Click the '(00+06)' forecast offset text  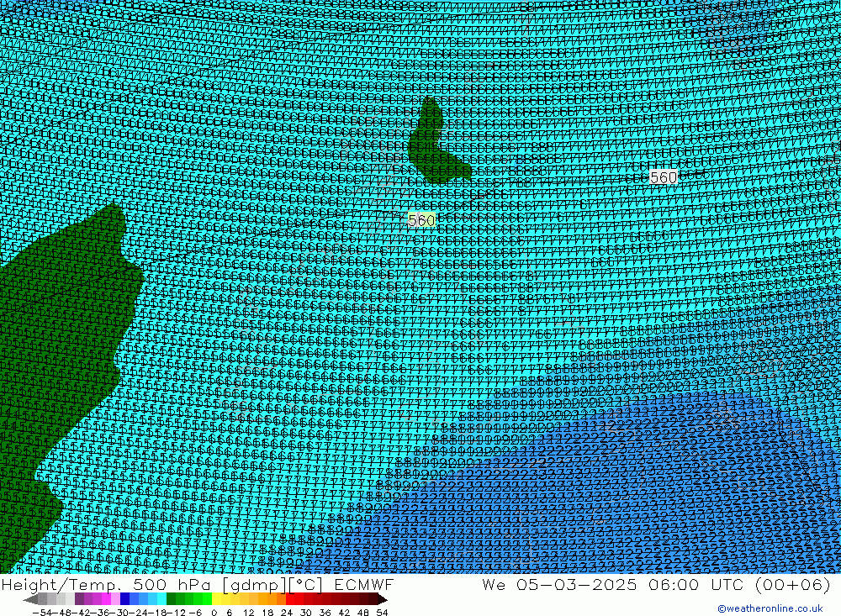point(792,584)
